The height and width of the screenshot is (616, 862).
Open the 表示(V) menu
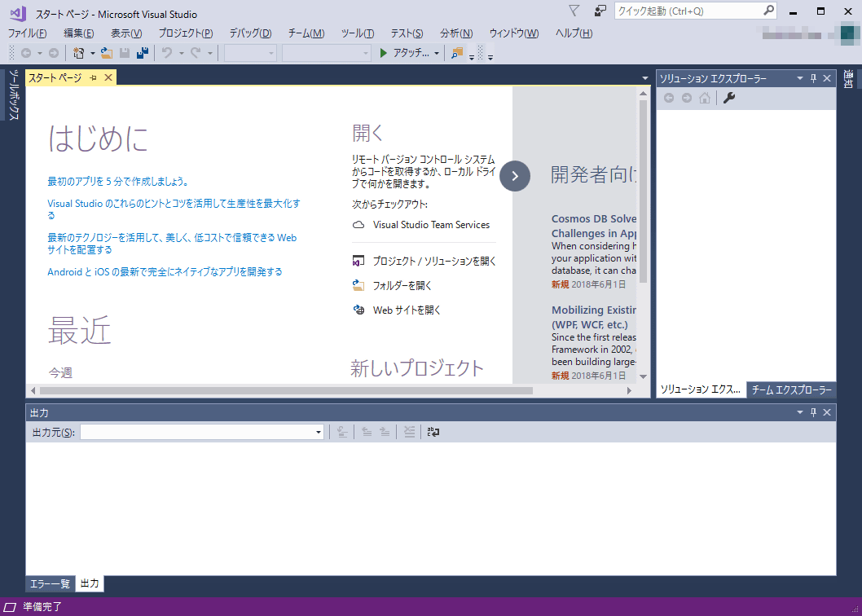[x=126, y=33]
